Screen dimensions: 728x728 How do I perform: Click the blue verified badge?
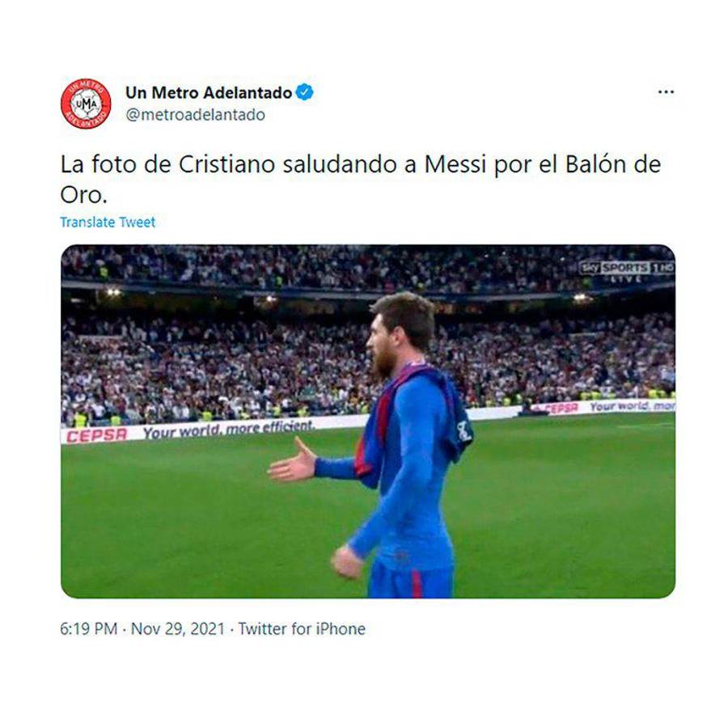click(x=305, y=92)
